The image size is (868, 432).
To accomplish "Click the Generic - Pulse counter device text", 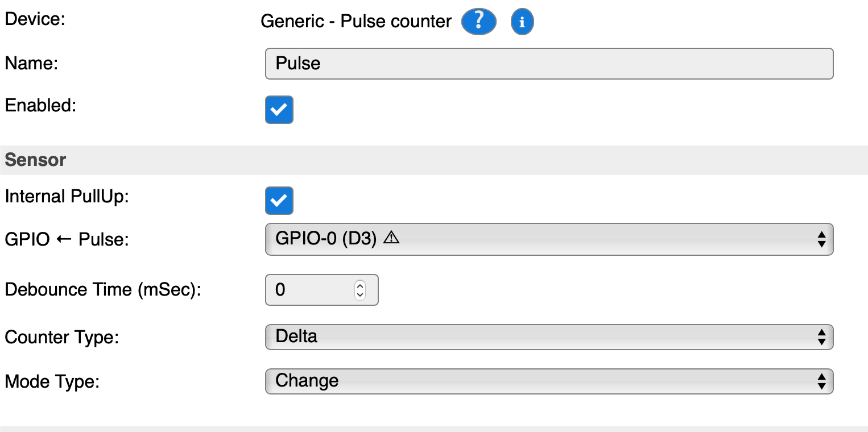I will [x=356, y=22].
